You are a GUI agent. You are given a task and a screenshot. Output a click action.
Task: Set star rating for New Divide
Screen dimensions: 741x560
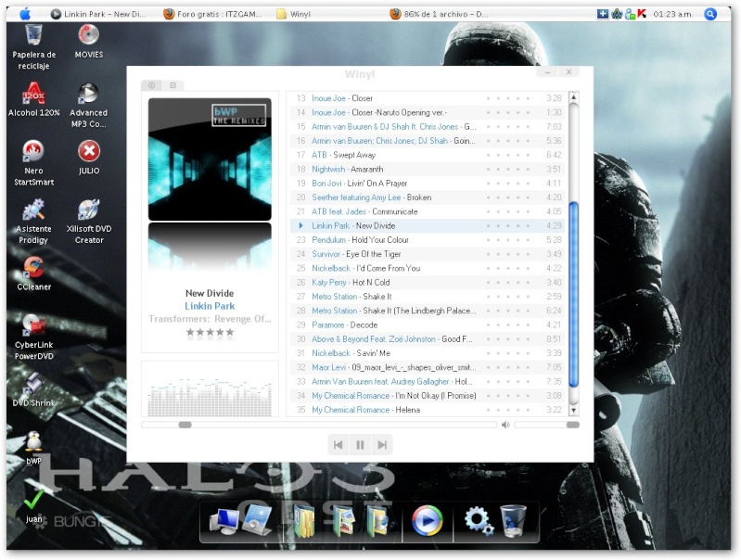210,332
